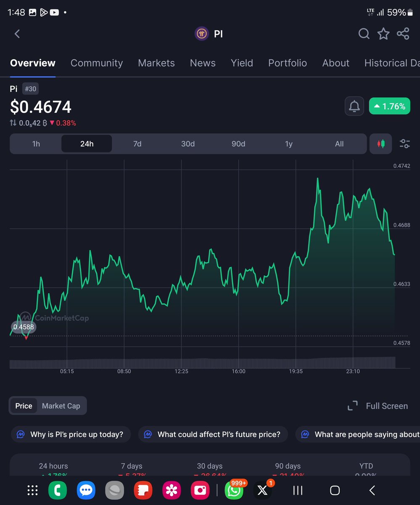Image resolution: width=420 pixels, height=505 pixels.
Task: Open the Historical Data tab
Action: coord(392,63)
